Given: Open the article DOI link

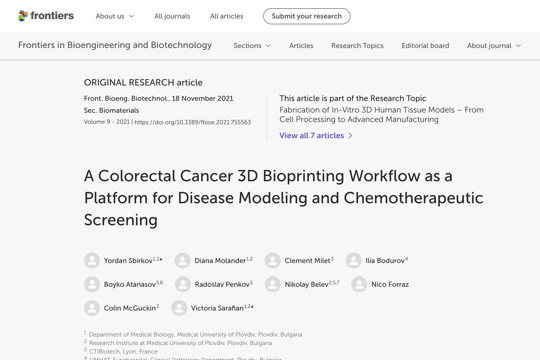Looking at the screenshot, I should (193, 122).
